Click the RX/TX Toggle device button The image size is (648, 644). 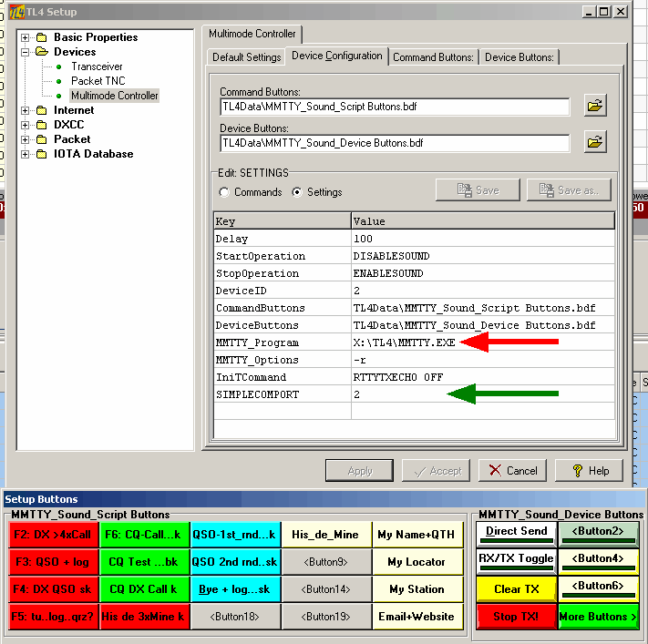(517, 560)
